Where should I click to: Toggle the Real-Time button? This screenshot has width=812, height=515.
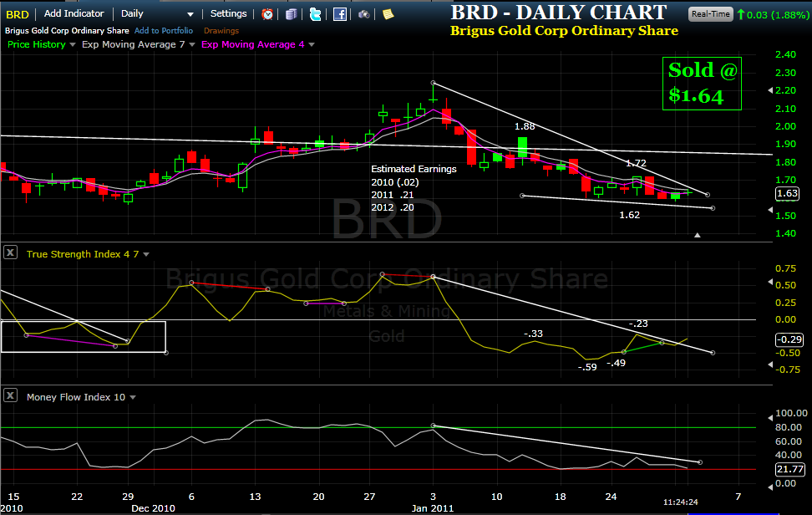click(x=710, y=14)
